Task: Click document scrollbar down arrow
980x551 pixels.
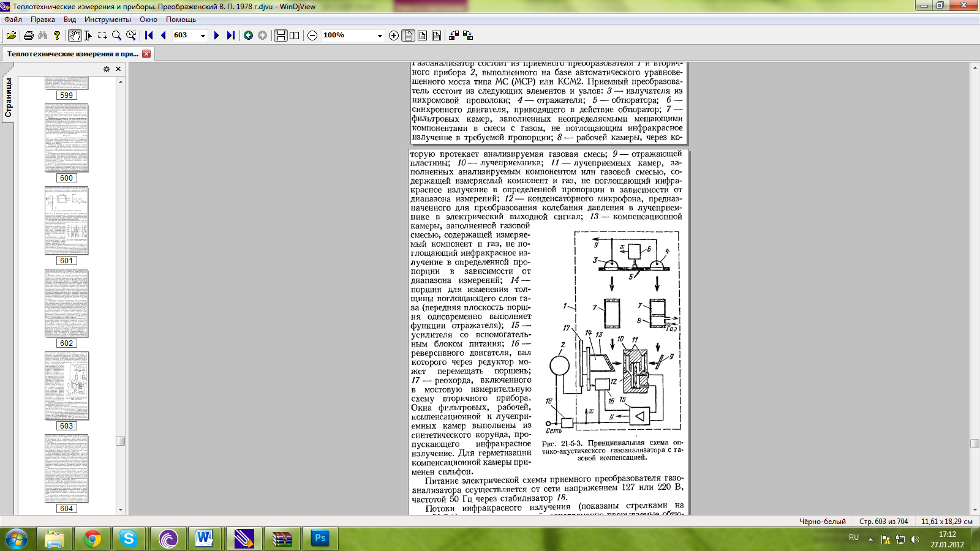Action: [974, 509]
